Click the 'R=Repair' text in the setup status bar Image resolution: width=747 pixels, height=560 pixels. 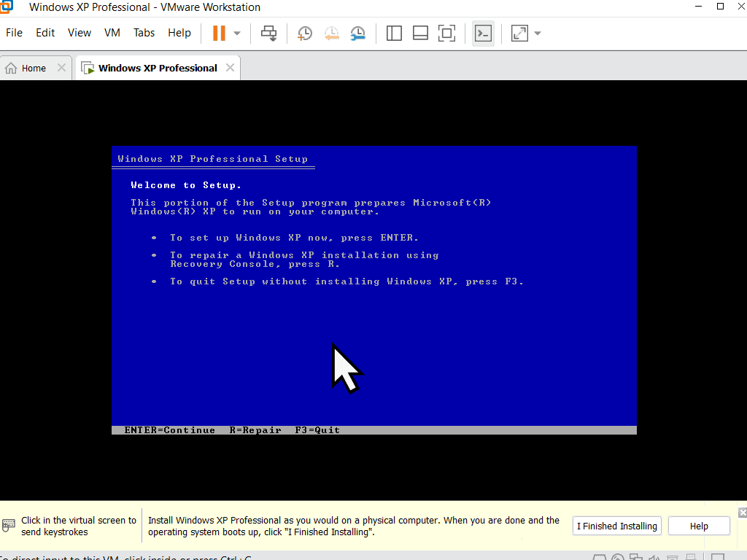click(x=255, y=430)
